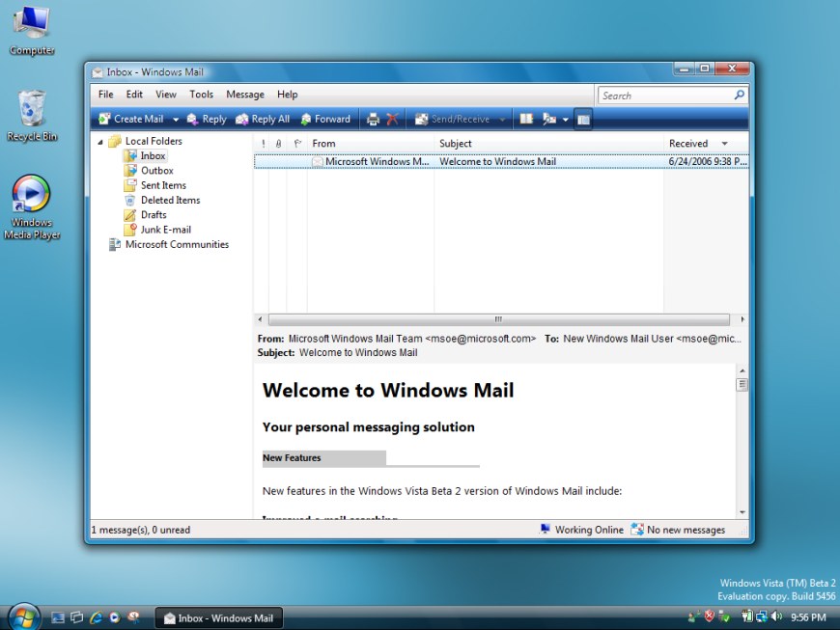
Task: Reply to the selected message
Action: [207, 119]
